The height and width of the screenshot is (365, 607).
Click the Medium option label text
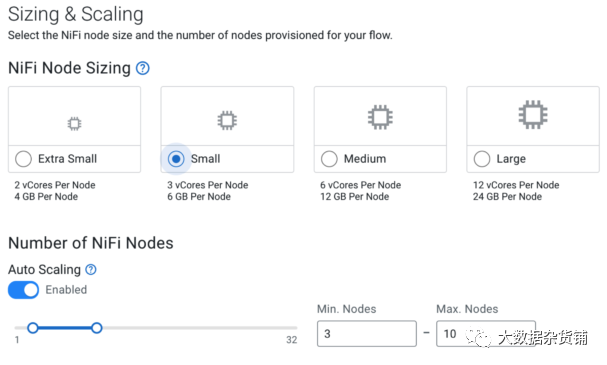coord(365,159)
